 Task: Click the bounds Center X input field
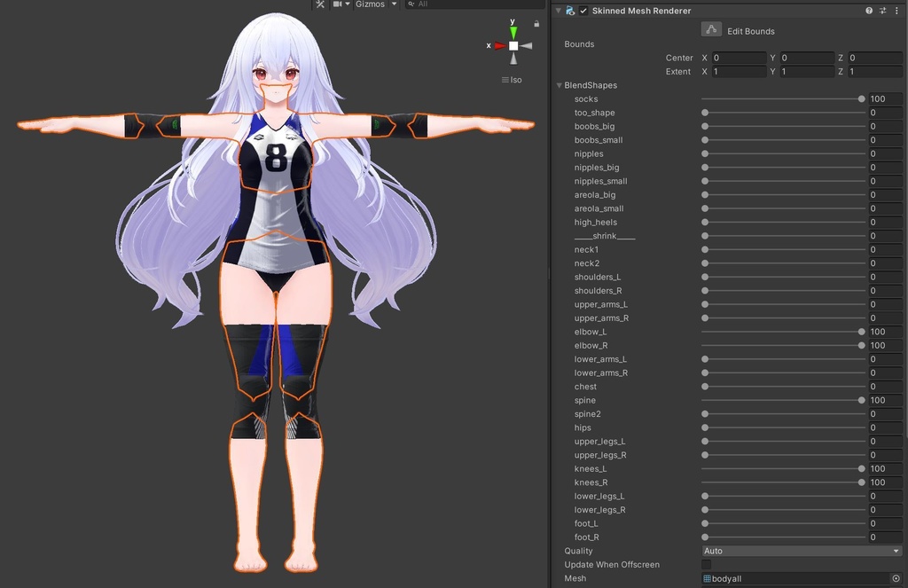coord(739,58)
